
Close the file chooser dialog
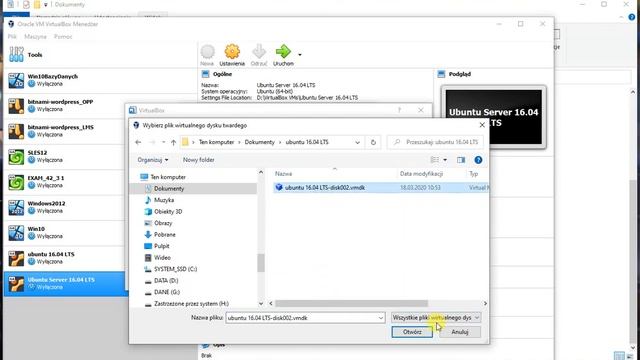pyautogui.click(x=482, y=125)
